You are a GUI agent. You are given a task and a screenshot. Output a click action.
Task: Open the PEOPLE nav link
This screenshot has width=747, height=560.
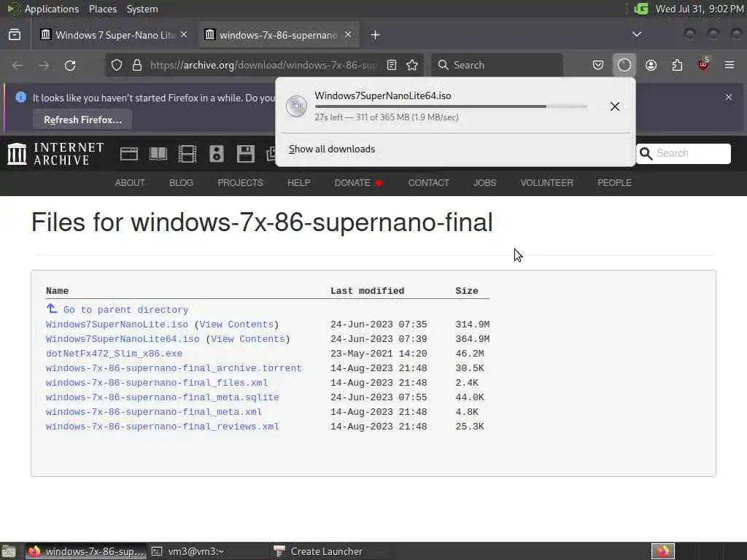(x=614, y=183)
